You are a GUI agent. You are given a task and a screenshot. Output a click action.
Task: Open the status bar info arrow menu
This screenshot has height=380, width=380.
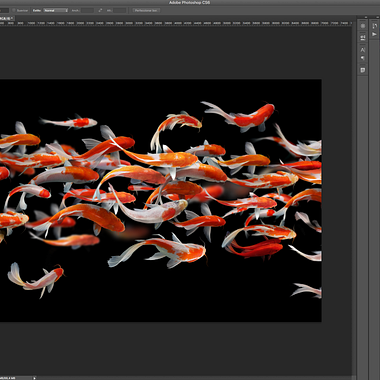(x=34, y=378)
